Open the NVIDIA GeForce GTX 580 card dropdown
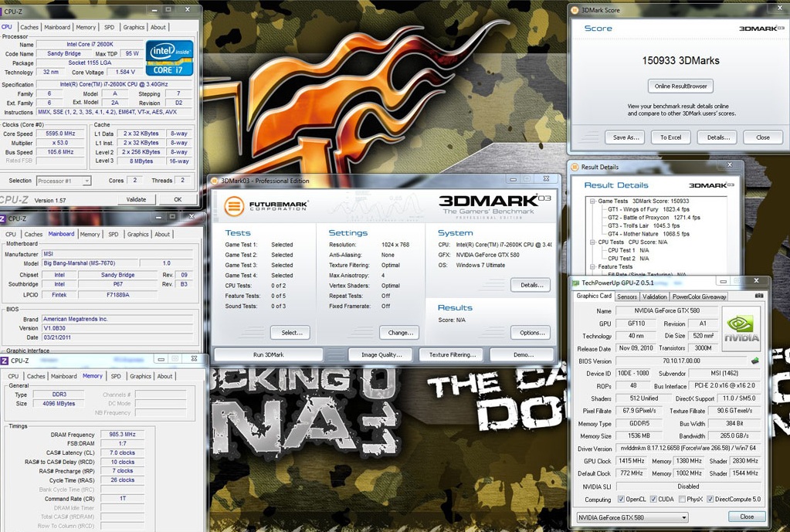Image resolution: width=790 pixels, height=532 pixels. [x=632, y=517]
